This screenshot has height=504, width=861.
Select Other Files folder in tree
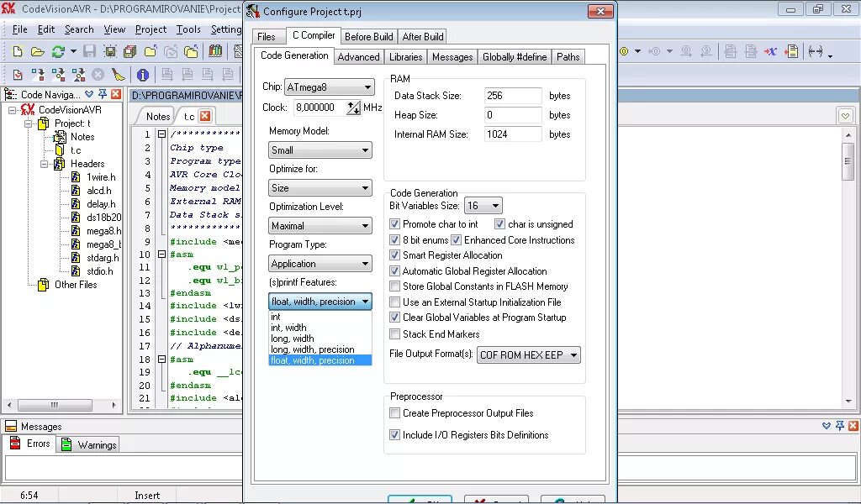76,285
